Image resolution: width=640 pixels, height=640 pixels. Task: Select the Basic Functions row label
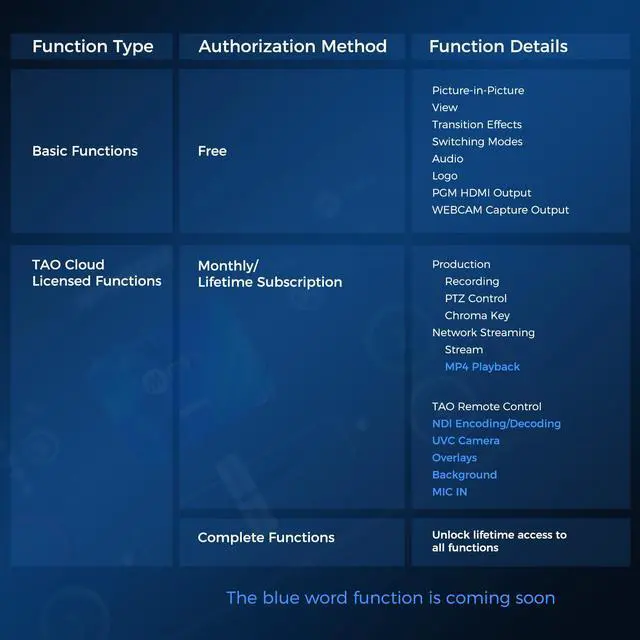point(85,151)
